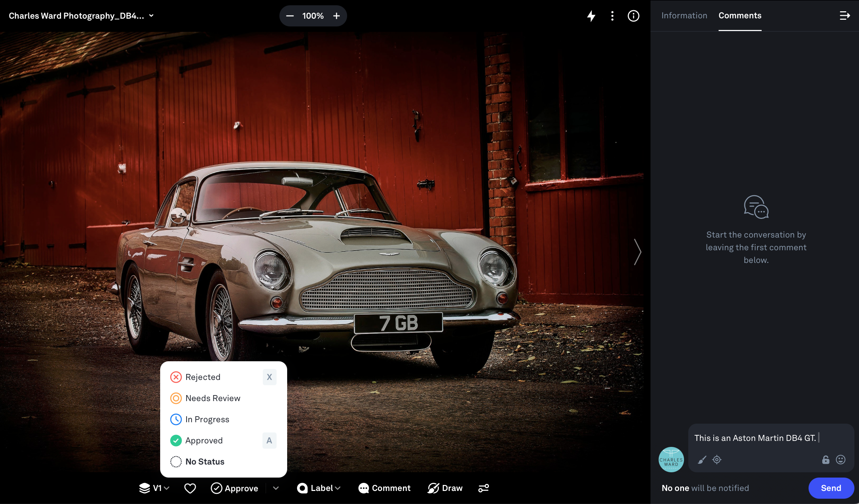Click the Approve checkmark circle icon
The width and height of the screenshot is (859, 504).
click(217, 488)
